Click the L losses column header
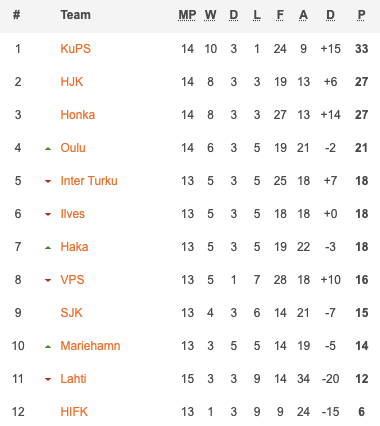This screenshot has height=426, width=380. point(257,15)
